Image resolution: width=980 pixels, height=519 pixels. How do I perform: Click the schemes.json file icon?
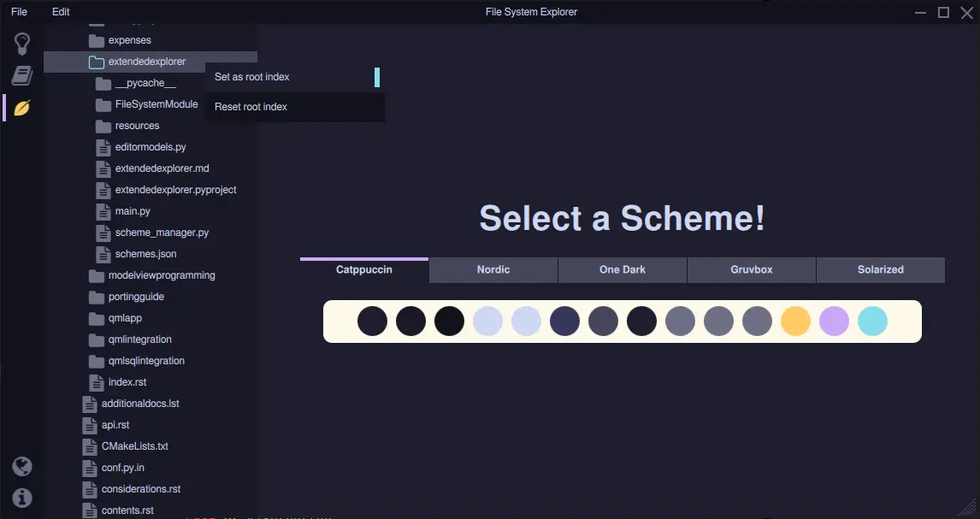[103, 254]
